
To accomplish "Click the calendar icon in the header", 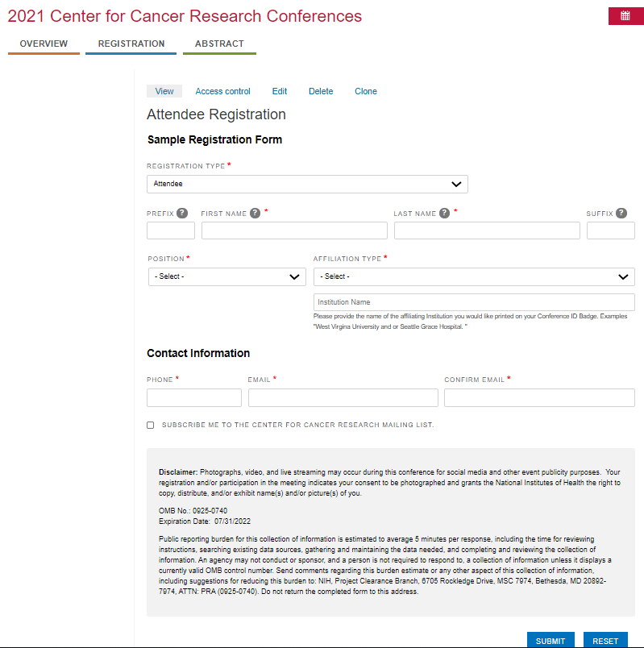I will point(625,16).
